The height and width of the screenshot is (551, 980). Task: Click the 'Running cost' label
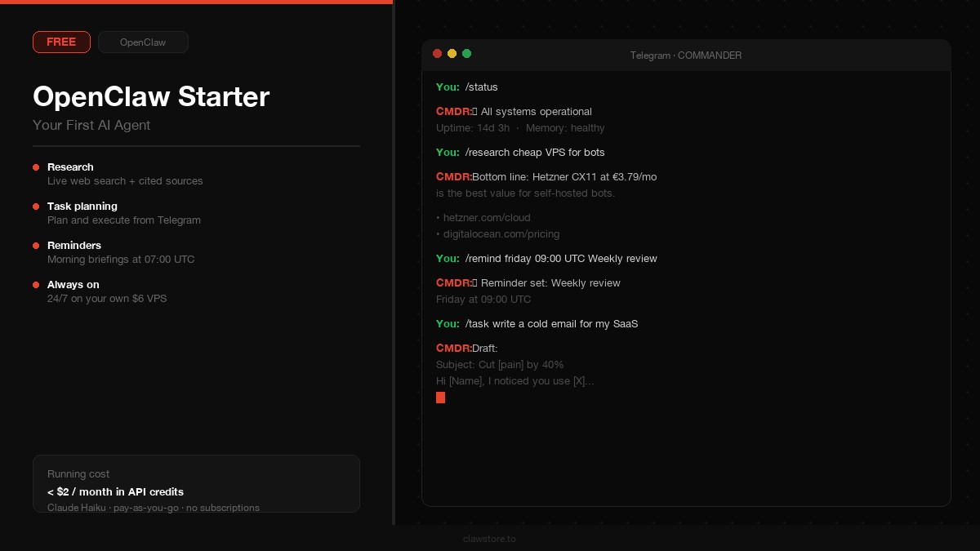click(78, 474)
